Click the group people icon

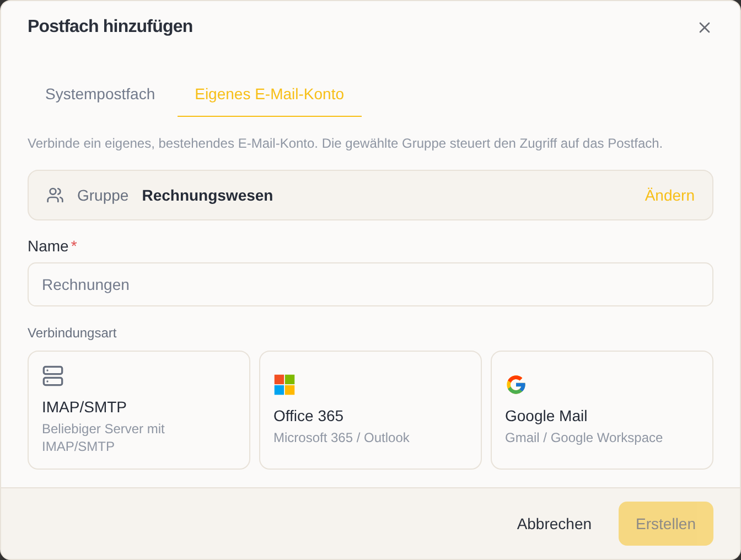[x=55, y=195]
